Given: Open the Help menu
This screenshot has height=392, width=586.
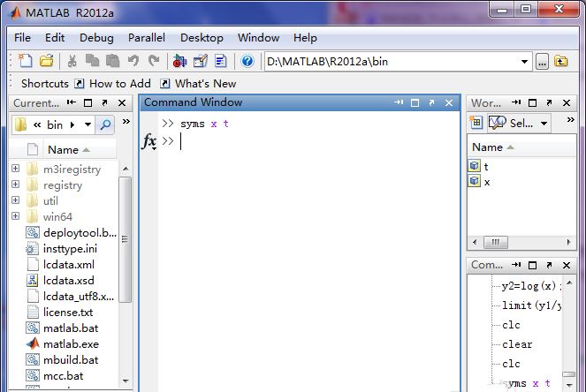Looking at the screenshot, I should coord(305,38).
